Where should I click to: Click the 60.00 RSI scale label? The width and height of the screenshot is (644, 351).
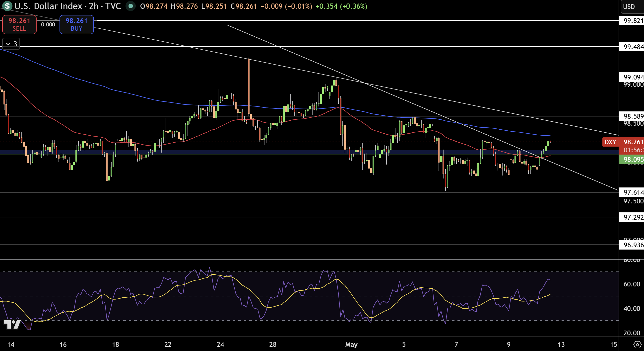(x=632, y=284)
